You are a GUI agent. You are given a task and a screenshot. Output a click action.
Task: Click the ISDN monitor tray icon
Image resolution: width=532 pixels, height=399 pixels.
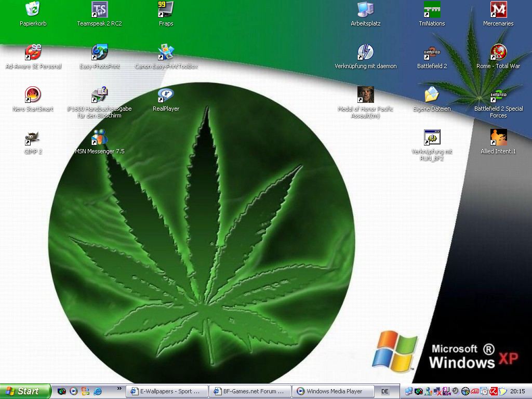tap(447, 391)
